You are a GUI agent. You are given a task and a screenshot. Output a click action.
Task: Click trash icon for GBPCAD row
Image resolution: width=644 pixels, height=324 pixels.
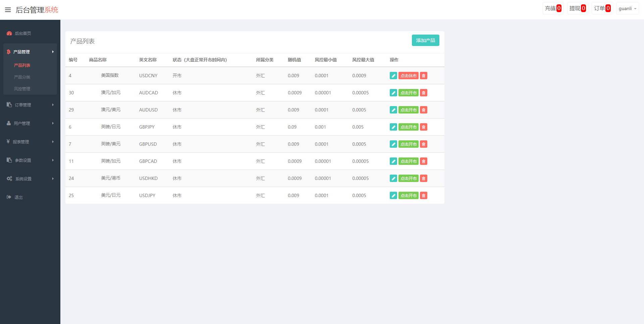pos(424,161)
